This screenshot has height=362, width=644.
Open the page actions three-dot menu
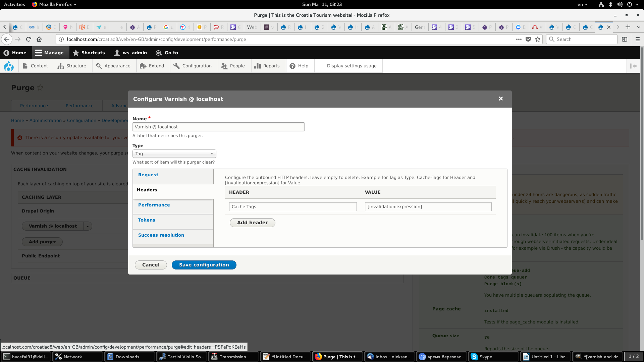click(x=519, y=39)
